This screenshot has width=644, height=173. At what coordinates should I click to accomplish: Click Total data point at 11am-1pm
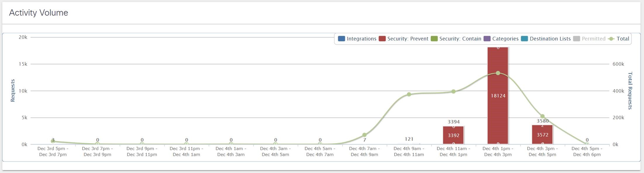453,91
